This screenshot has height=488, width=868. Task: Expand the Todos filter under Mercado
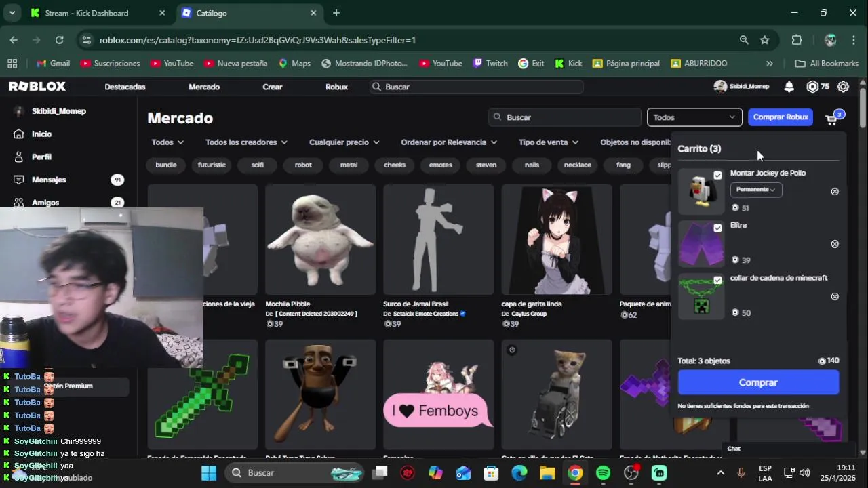[x=167, y=142]
